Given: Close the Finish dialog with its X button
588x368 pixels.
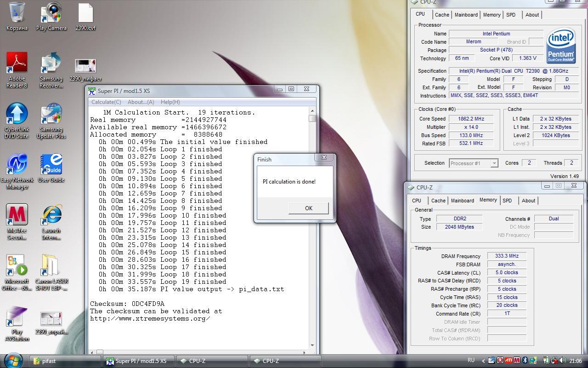Looking at the screenshot, I should pos(324,157).
